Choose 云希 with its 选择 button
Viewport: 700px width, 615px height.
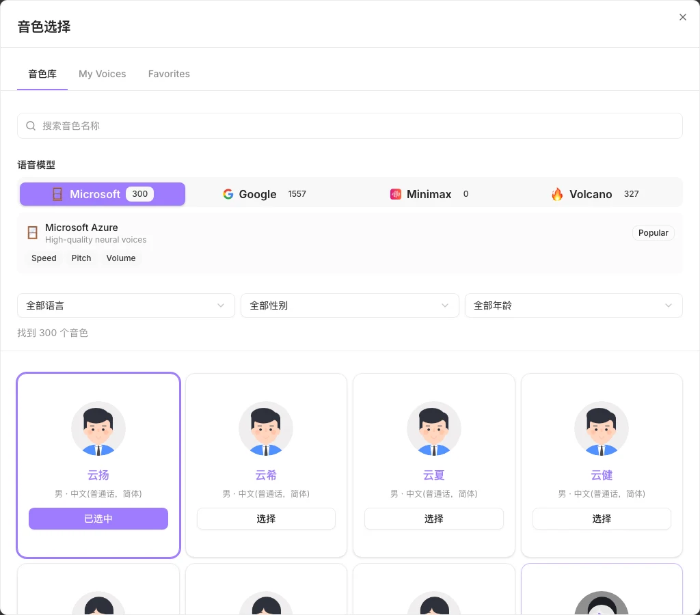tap(266, 519)
